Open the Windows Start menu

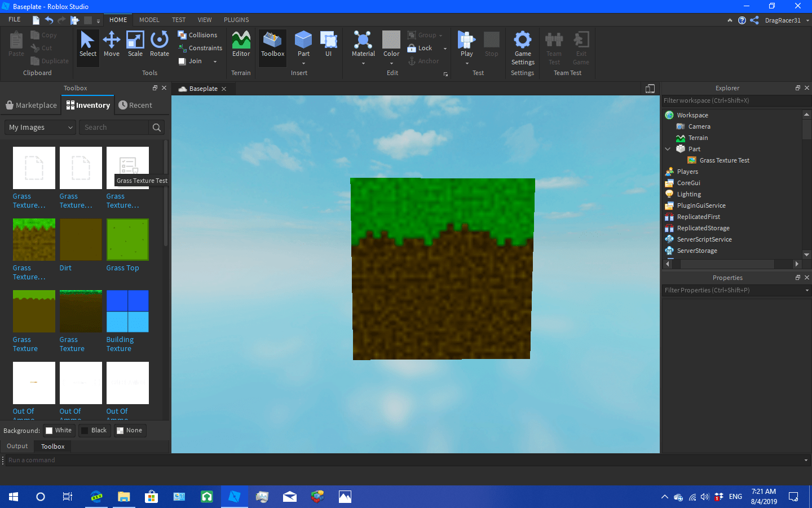tap(14, 497)
